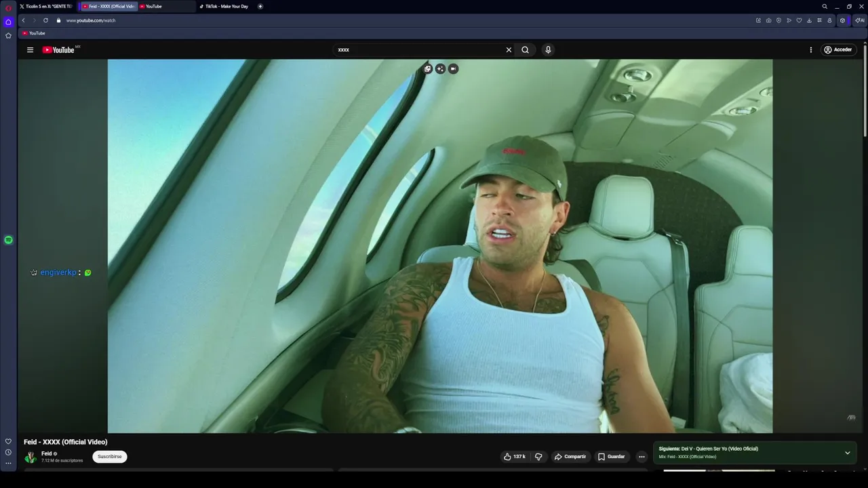Open sidebar bookmarks star icon
The width and height of the screenshot is (868, 488).
[x=8, y=35]
